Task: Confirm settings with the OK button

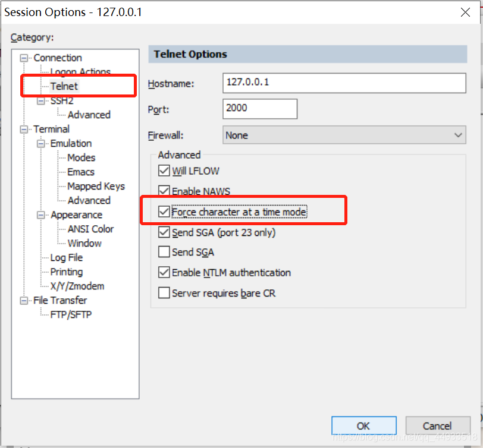Action: tap(363, 425)
